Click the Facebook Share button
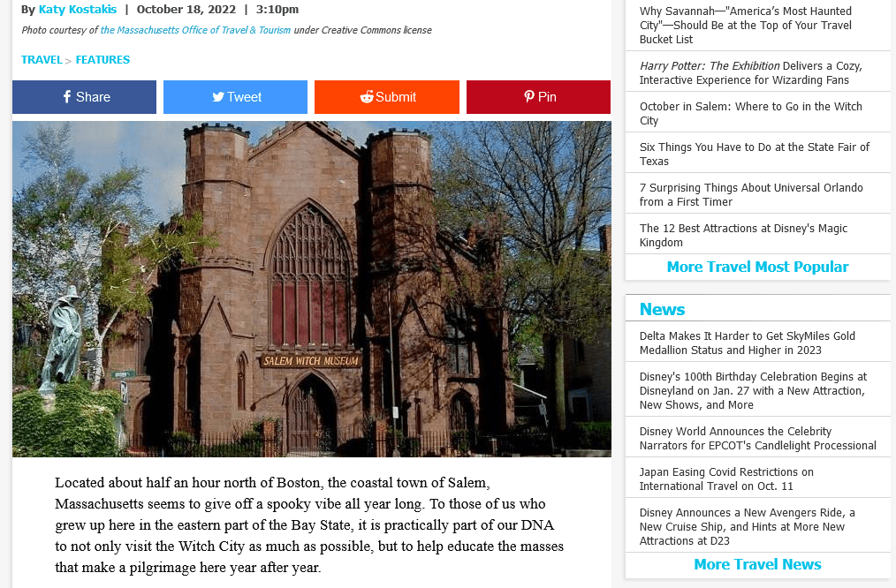This screenshot has width=896, height=588. tap(85, 97)
